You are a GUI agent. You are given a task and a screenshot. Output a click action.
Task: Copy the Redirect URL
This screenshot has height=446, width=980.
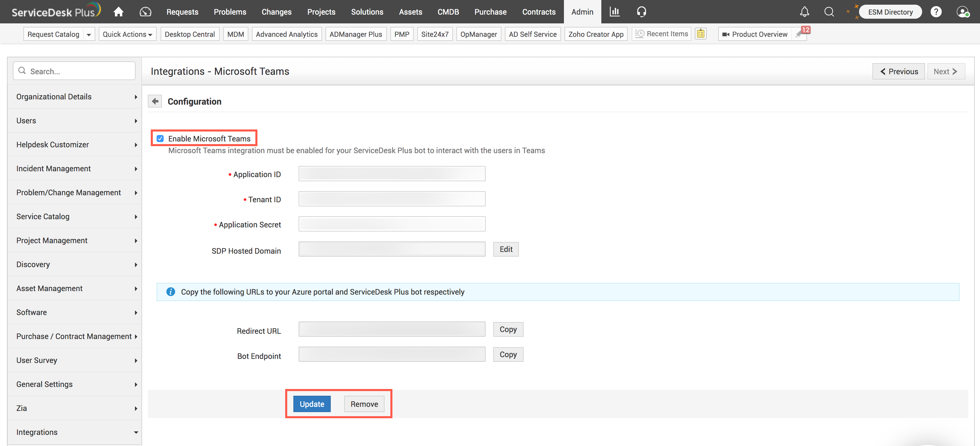508,329
